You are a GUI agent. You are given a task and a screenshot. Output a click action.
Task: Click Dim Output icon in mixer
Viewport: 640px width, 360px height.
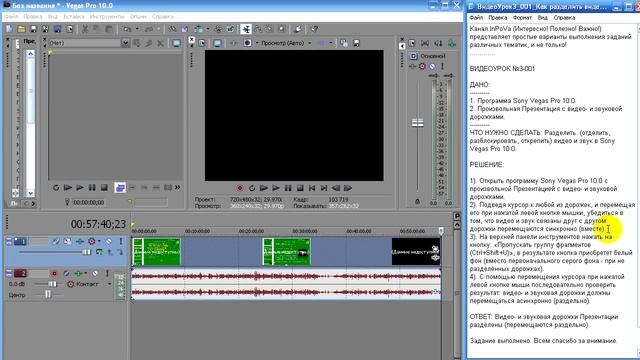(x=438, y=43)
